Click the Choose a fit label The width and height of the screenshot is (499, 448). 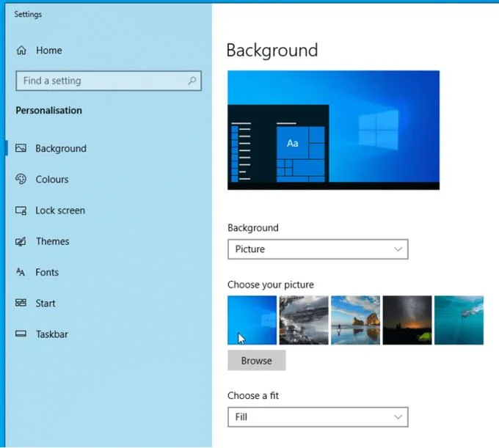[253, 395]
